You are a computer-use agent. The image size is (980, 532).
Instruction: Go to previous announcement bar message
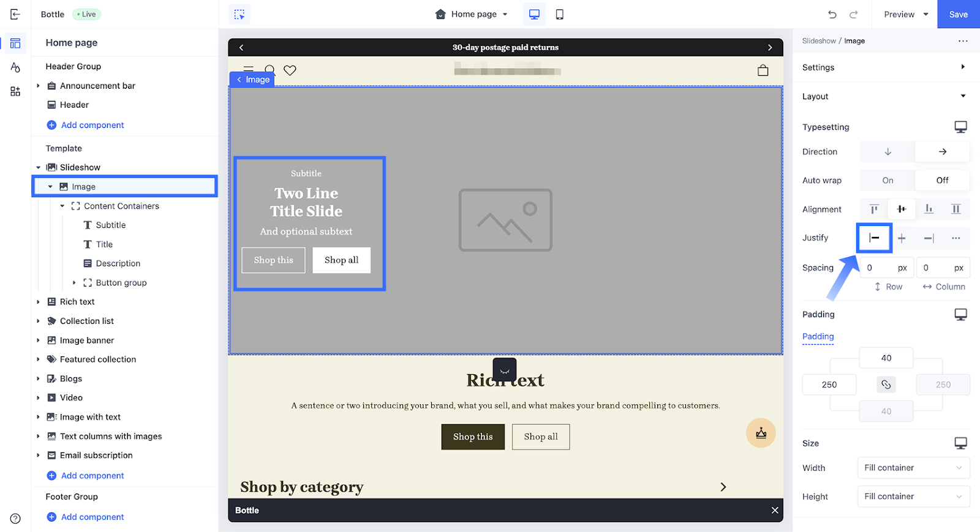click(241, 47)
